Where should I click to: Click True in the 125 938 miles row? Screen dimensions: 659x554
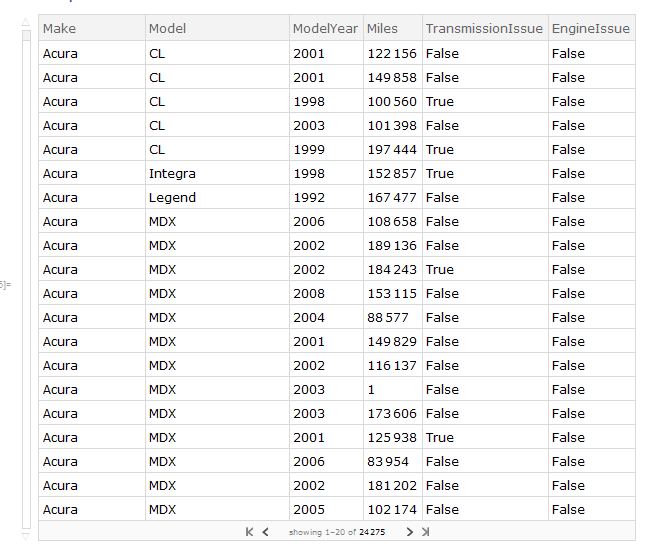coord(440,438)
